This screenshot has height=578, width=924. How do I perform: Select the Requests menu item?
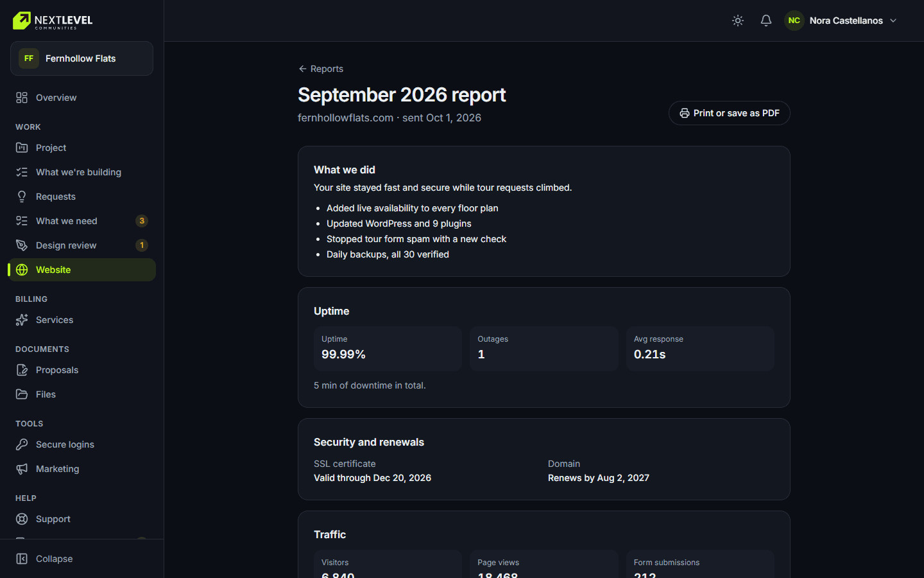pyautogui.click(x=81, y=197)
